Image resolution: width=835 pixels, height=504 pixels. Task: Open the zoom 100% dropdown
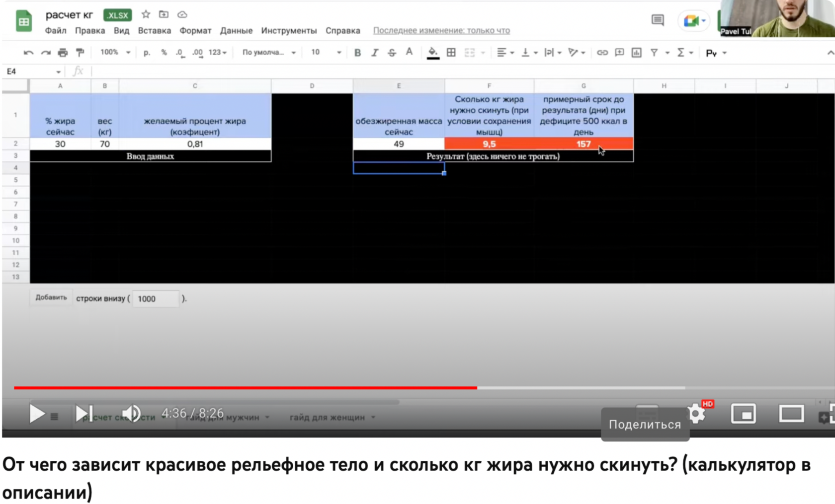[115, 52]
